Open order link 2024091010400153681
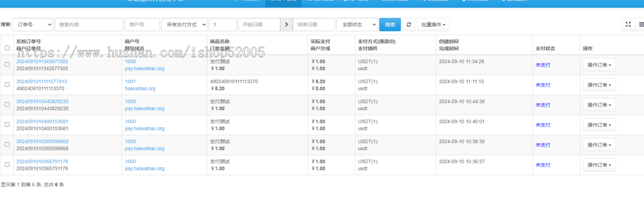Image resolution: width=644 pixels, height=200 pixels. tap(42, 122)
